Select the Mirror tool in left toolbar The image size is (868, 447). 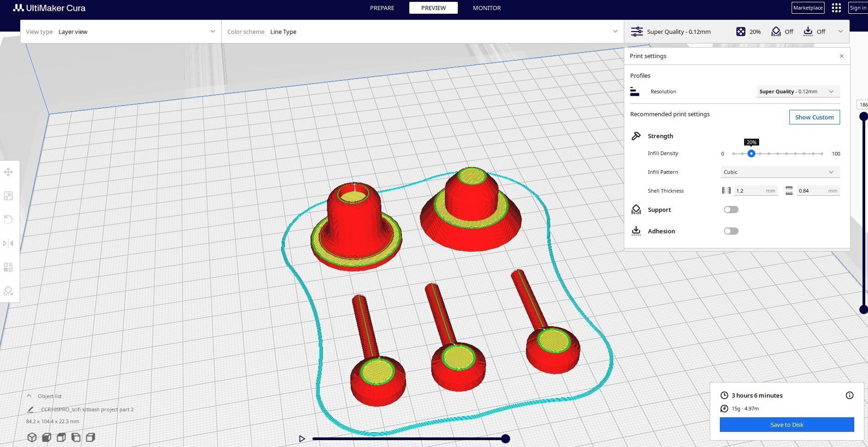pyautogui.click(x=8, y=243)
